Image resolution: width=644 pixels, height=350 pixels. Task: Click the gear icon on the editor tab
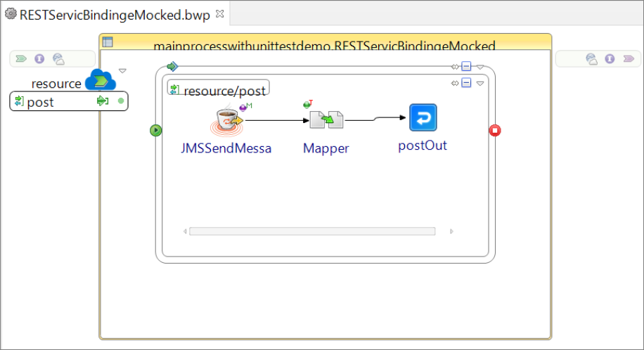point(11,14)
